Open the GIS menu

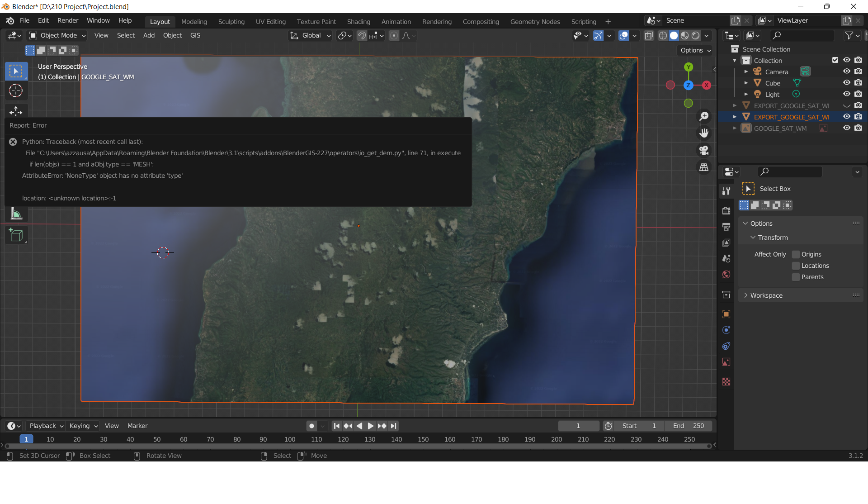pyautogui.click(x=195, y=35)
